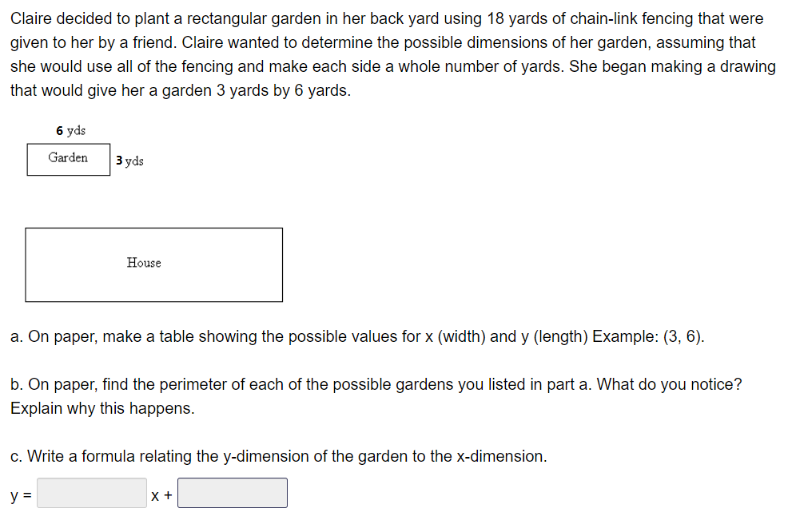Click the text Explain why this happens.

click(x=102, y=408)
